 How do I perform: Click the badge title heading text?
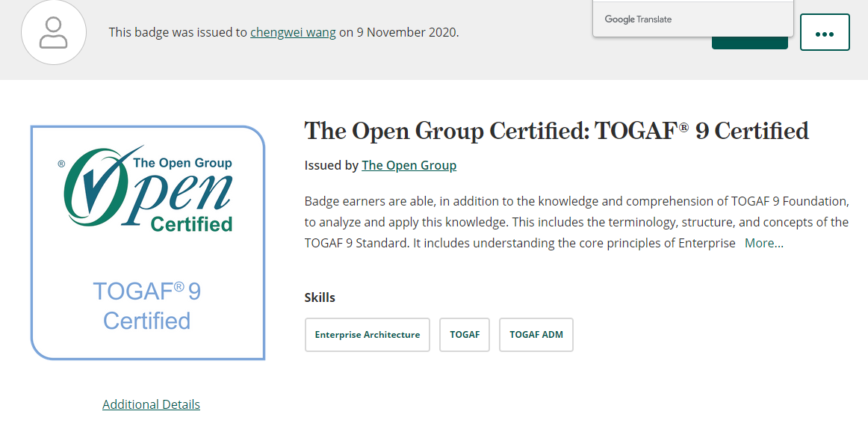click(557, 131)
